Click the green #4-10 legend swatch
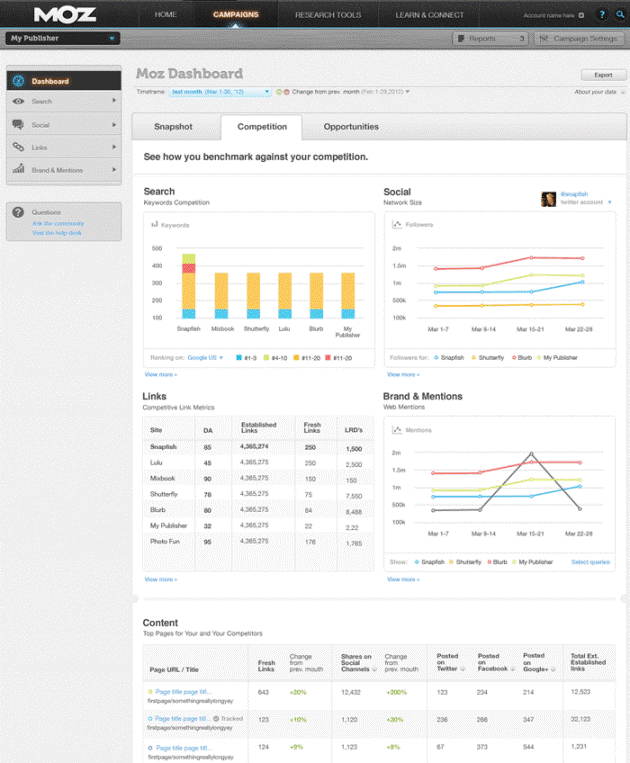The height and width of the screenshot is (763, 630). pos(266,358)
